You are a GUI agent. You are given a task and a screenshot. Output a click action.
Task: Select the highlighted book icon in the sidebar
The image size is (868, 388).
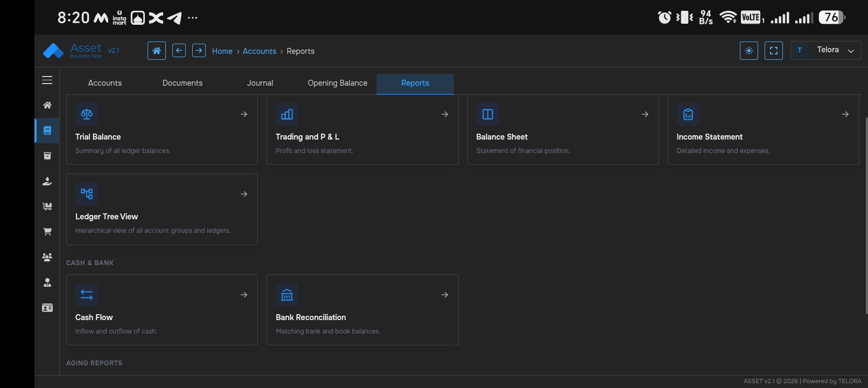pos(47,130)
